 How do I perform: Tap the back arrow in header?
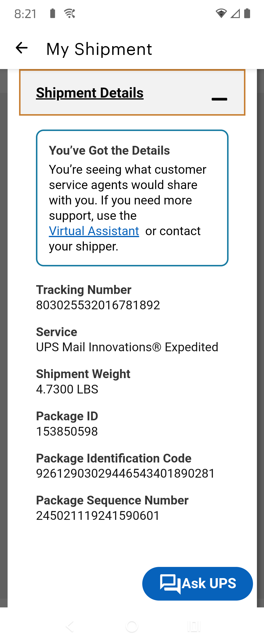[22, 48]
